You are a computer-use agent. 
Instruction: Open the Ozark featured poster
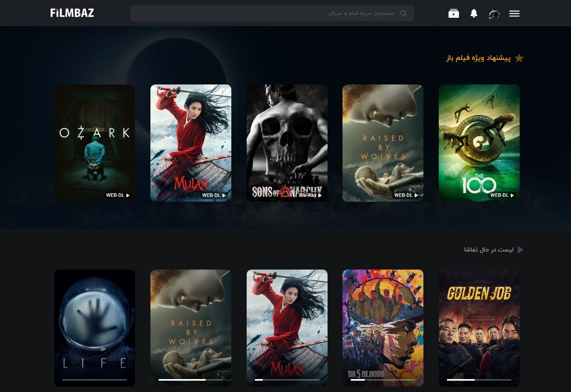click(95, 143)
